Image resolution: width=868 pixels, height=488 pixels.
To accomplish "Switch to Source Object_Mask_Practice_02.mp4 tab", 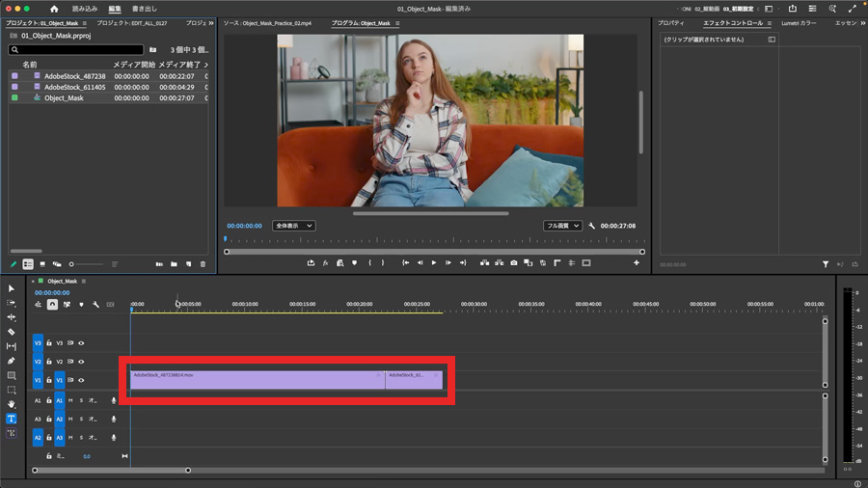I will coord(267,23).
